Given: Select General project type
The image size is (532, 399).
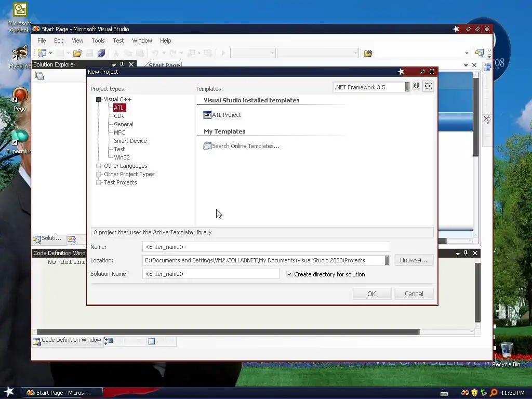Looking at the screenshot, I should click(124, 124).
